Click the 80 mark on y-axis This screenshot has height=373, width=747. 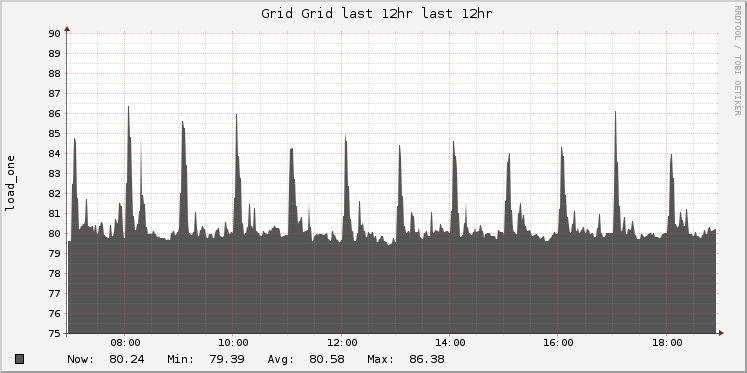tap(54, 233)
